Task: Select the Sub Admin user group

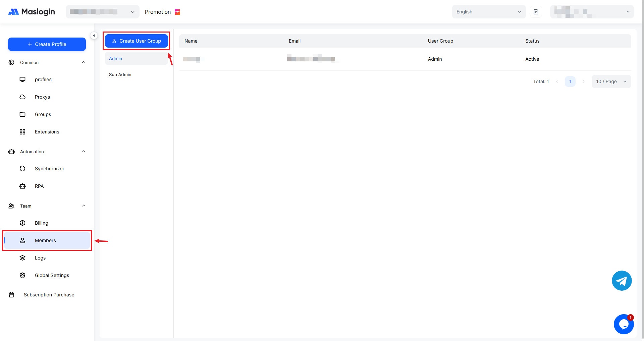Action: coord(120,75)
